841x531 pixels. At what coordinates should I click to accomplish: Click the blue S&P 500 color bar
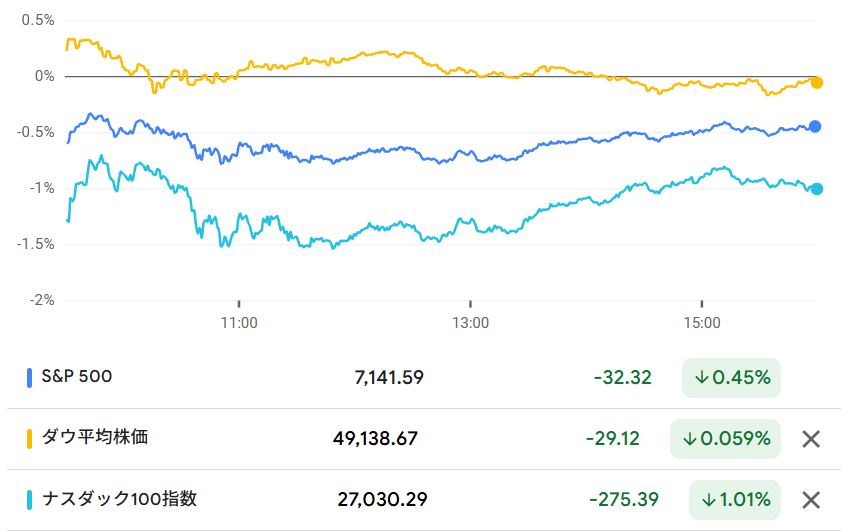pyautogui.click(x=30, y=378)
